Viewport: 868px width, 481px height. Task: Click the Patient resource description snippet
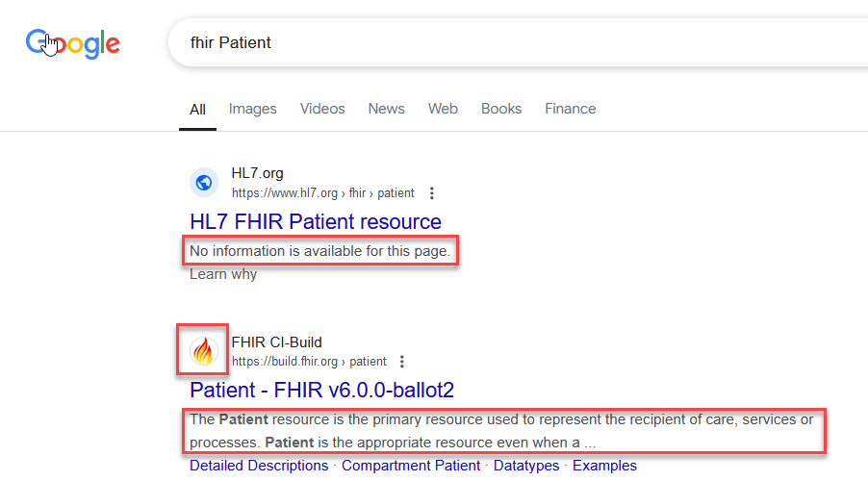[501, 431]
